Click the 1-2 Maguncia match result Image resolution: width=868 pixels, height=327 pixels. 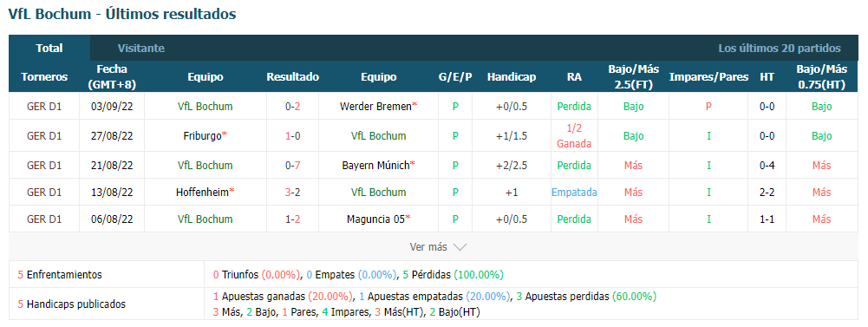293,219
